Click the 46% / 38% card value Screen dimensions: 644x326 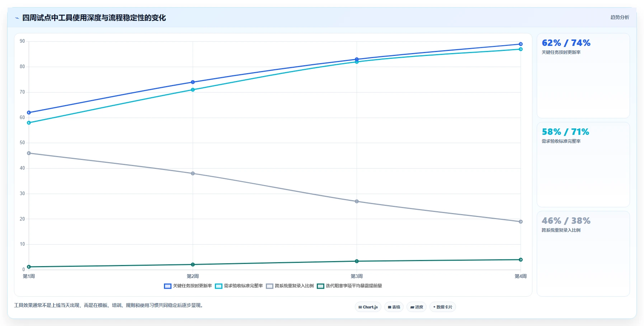coord(566,221)
